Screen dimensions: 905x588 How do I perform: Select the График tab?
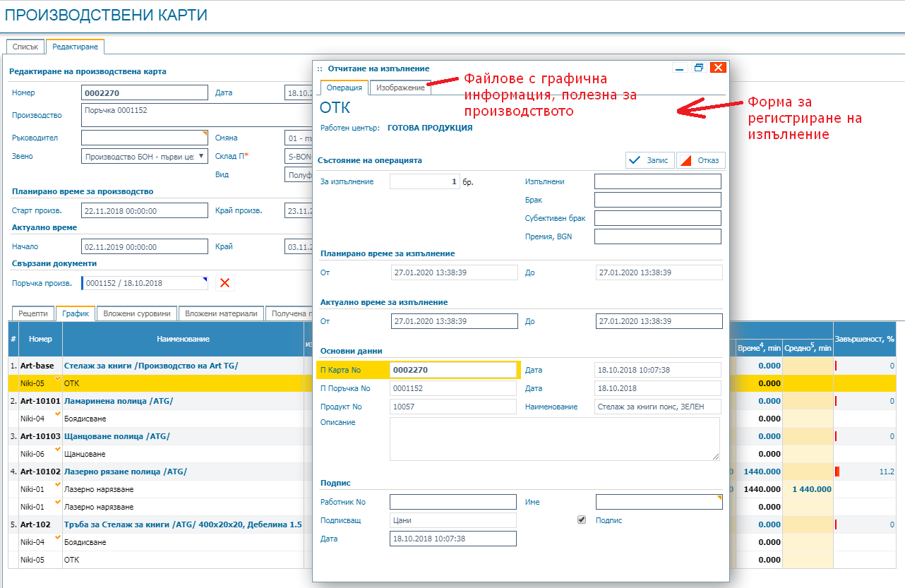click(75, 313)
